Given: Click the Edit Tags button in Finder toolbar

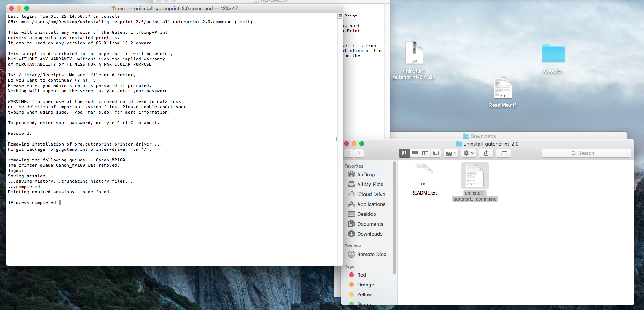Looking at the screenshot, I should point(504,153).
